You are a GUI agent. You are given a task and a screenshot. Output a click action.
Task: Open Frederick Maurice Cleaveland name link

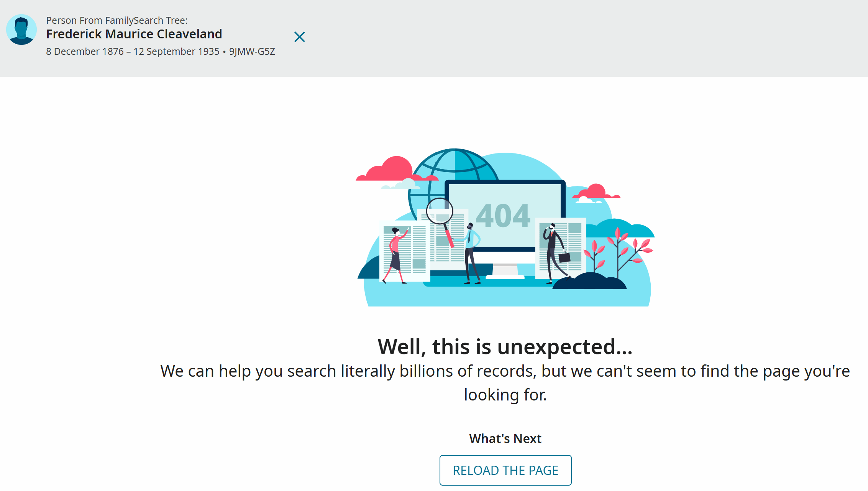point(134,34)
